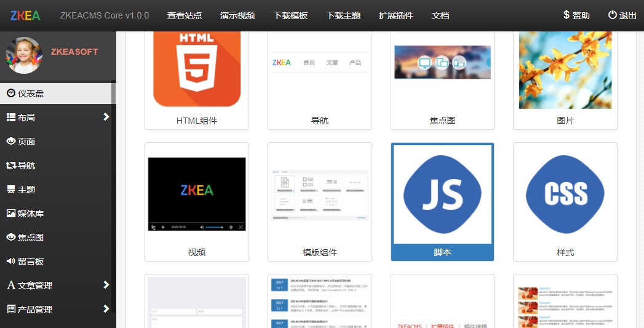Select the 焦点图 carousel widget thumbnail

tap(442, 62)
